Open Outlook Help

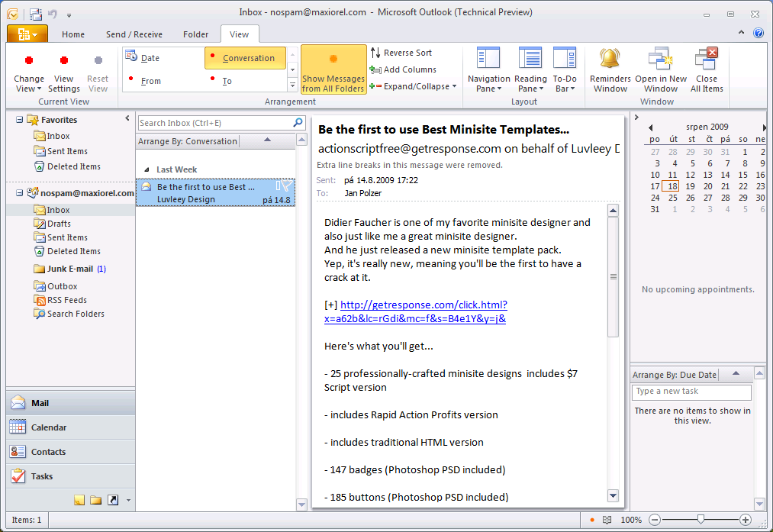click(x=759, y=33)
